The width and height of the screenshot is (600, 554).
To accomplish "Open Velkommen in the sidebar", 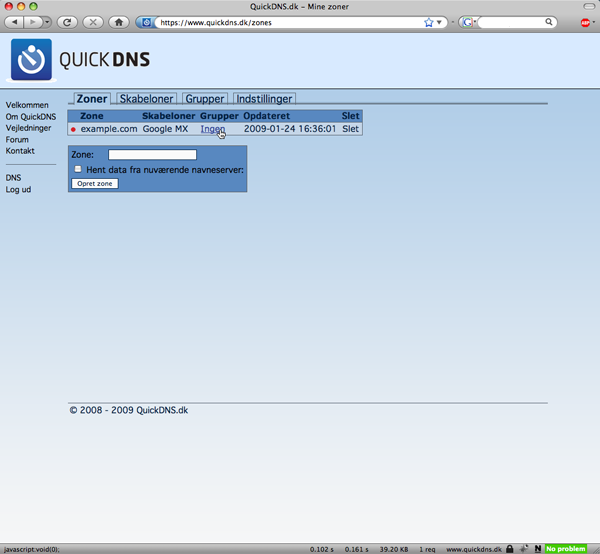I will tap(27, 105).
